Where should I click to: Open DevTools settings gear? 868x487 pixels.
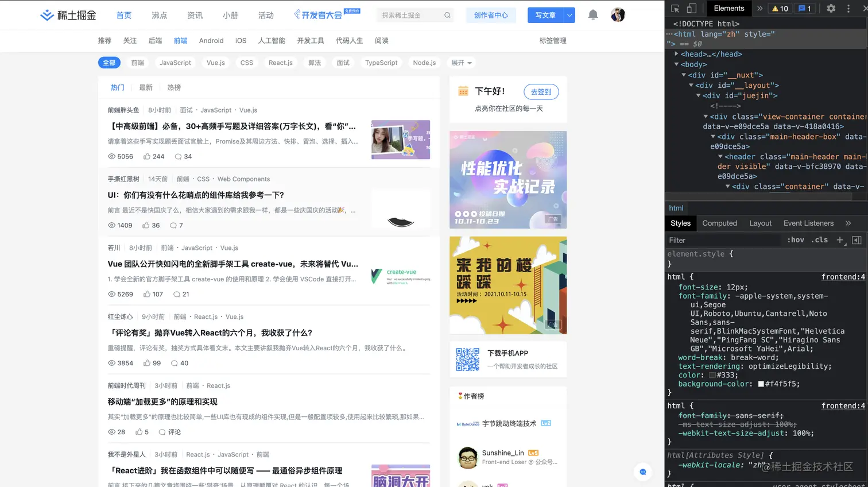click(831, 9)
